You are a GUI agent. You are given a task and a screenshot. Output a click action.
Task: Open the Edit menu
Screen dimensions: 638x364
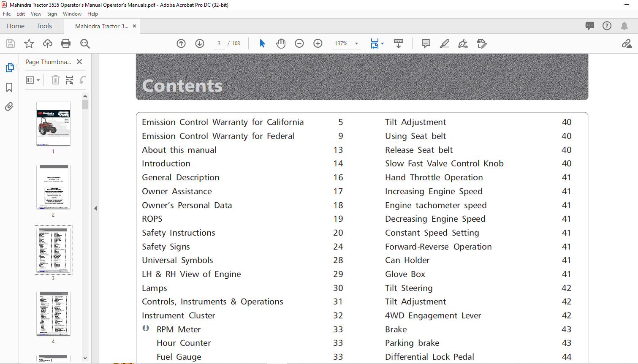click(21, 14)
